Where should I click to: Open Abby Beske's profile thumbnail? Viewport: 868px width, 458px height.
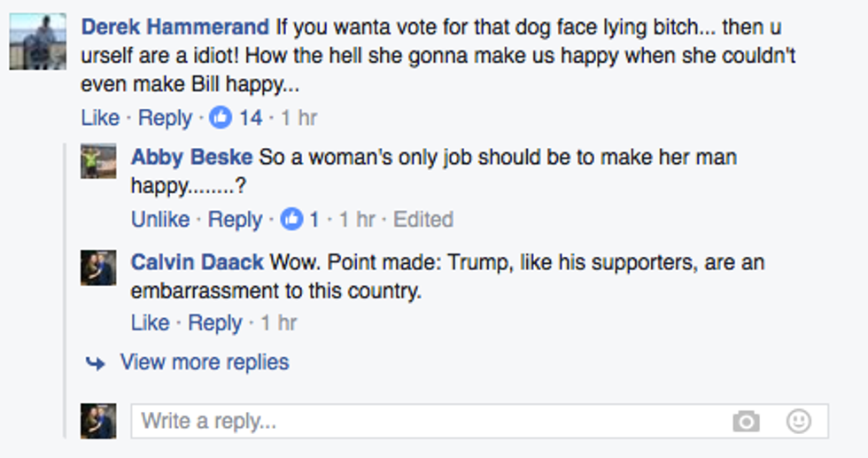(x=98, y=161)
